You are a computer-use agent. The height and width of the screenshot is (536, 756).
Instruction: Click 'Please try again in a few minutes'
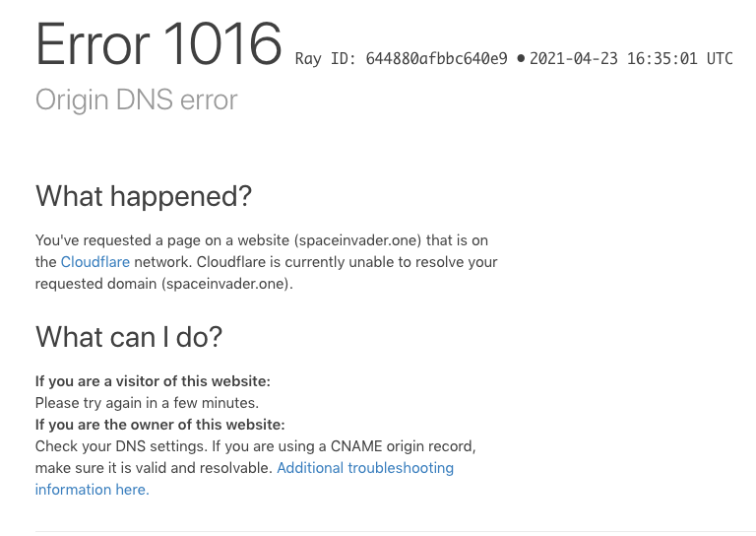[147, 403]
